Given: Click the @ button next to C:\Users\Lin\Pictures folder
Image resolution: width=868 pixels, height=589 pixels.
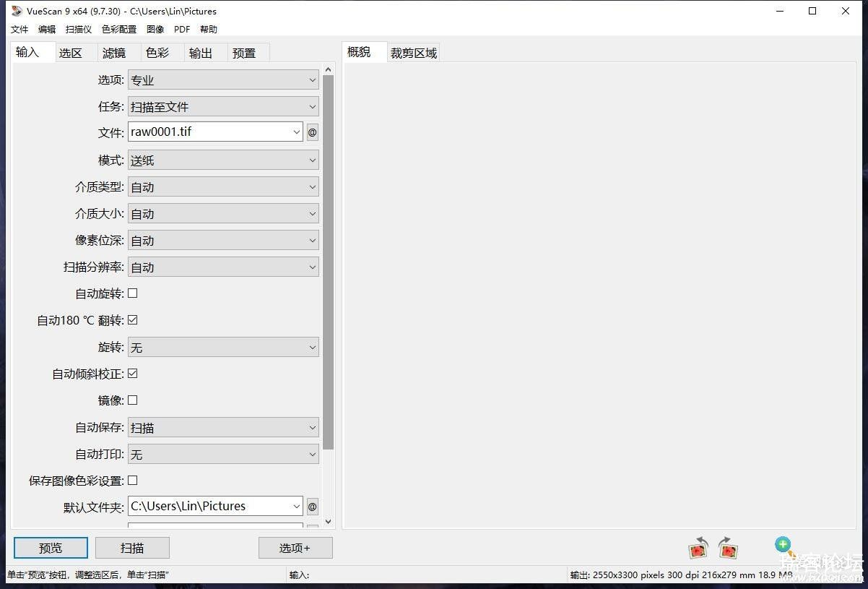Looking at the screenshot, I should point(312,506).
